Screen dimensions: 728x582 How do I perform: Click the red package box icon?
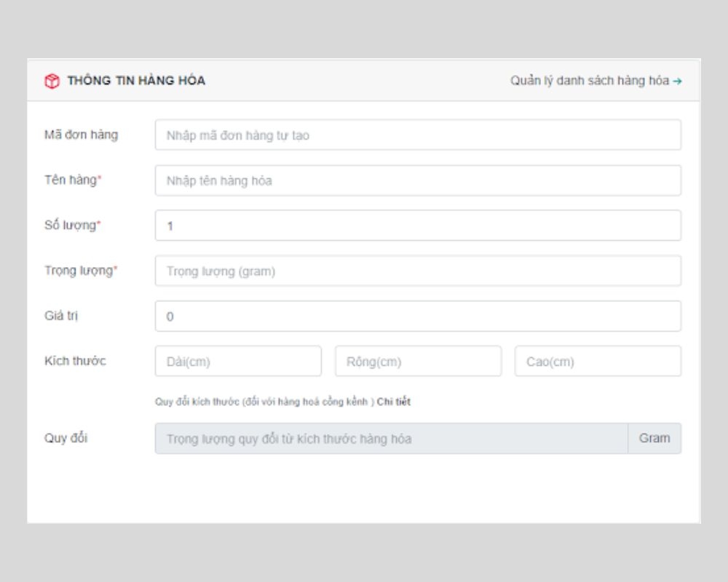52,81
